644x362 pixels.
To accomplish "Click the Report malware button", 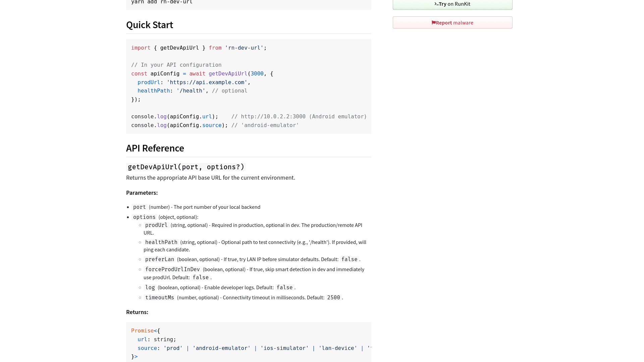I will click(452, 22).
